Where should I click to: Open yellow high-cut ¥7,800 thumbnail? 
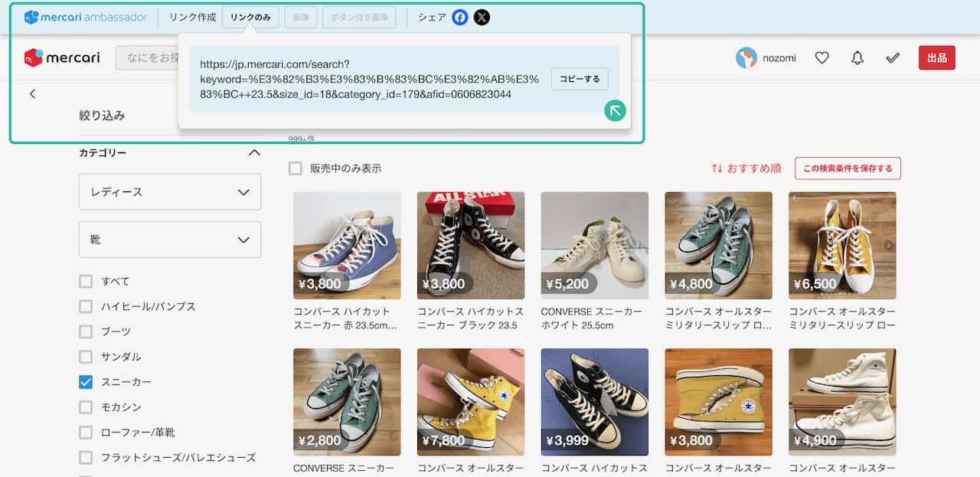tap(471, 402)
